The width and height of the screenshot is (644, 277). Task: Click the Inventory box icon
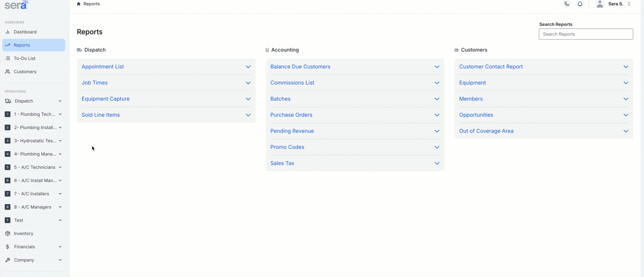(8, 233)
